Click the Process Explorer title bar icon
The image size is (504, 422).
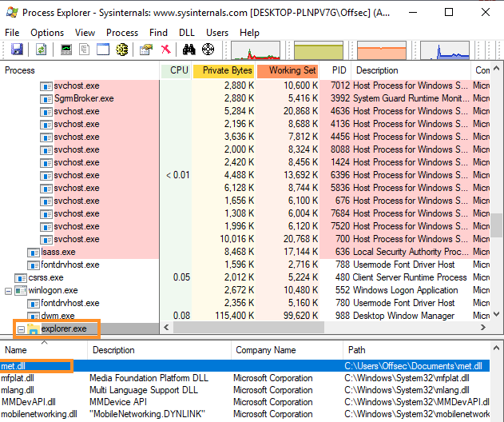pyautogui.click(x=12, y=12)
